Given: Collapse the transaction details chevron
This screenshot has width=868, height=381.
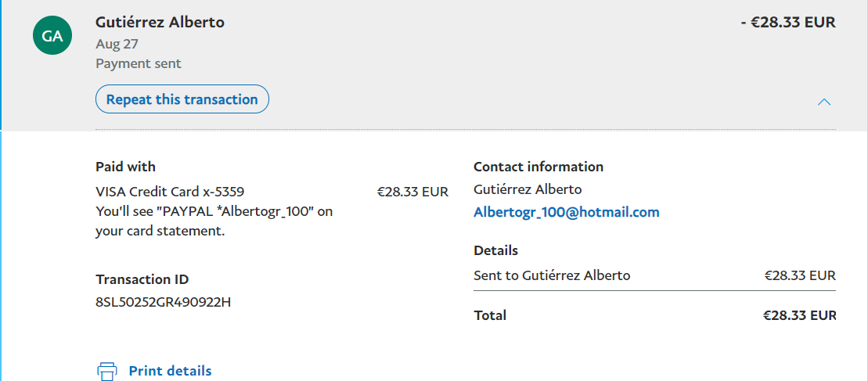Looking at the screenshot, I should click(823, 102).
